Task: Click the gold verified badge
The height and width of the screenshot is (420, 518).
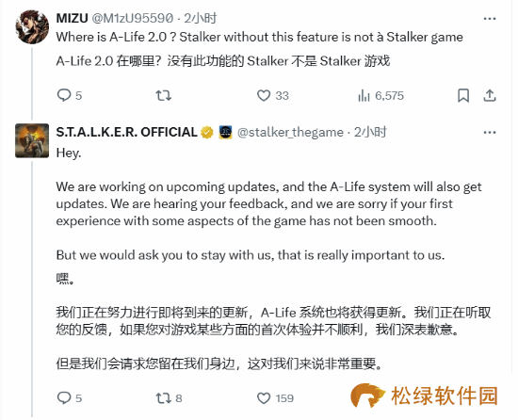Action: [207, 133]
